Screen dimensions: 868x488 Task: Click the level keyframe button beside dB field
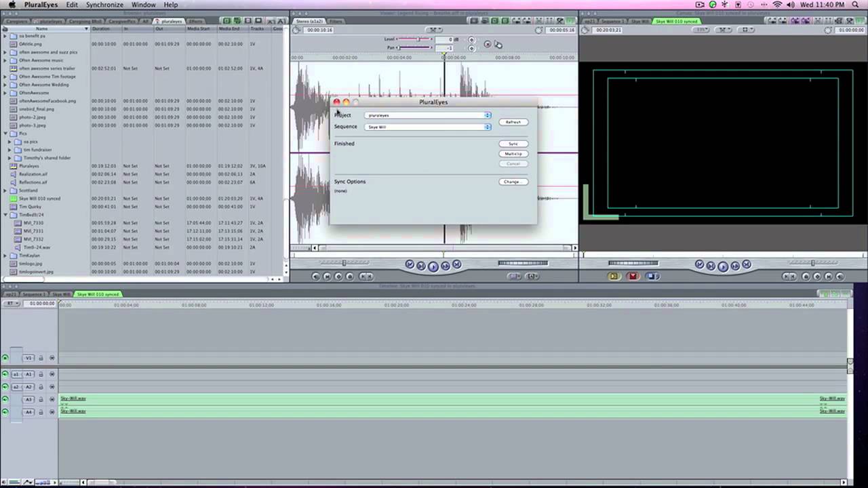pyautogui.click(x=471, y=40)
